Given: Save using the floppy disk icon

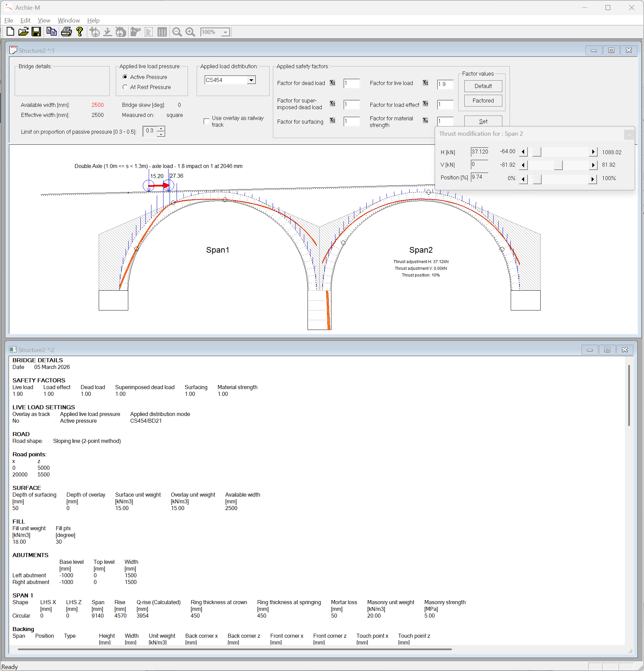Looking at the screenshot, I should (36, 32).
